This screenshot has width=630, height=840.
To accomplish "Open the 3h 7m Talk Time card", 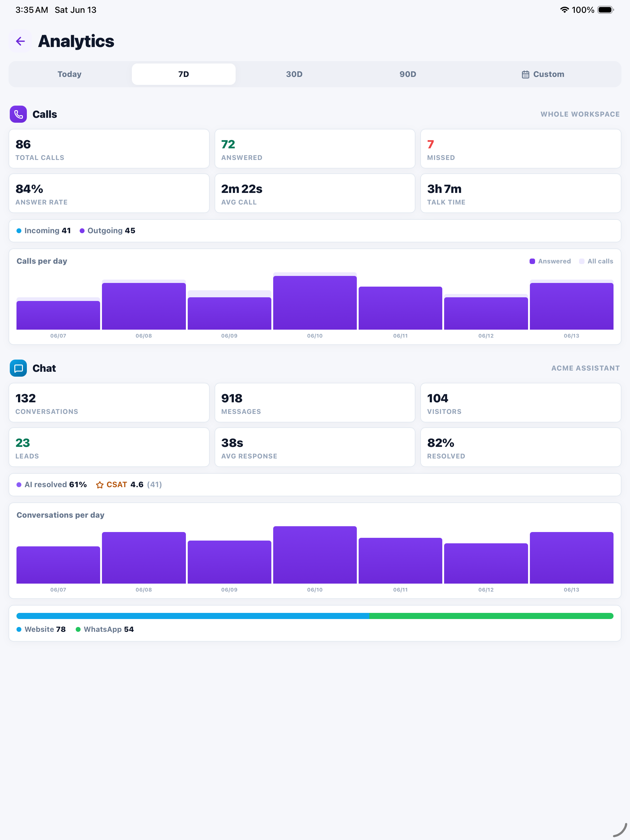I will click(x=521, y=193).
